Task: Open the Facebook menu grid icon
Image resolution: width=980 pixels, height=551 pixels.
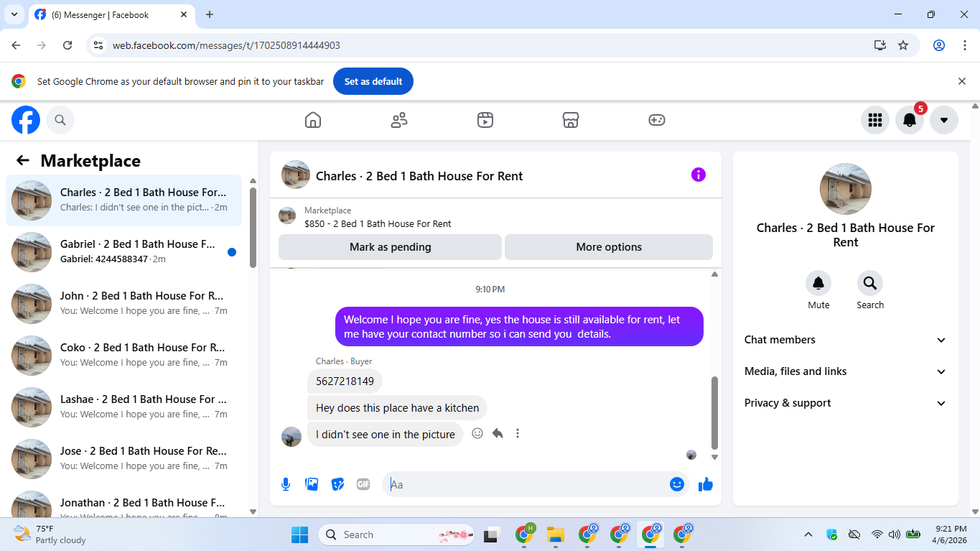Action: click(875, 120)
